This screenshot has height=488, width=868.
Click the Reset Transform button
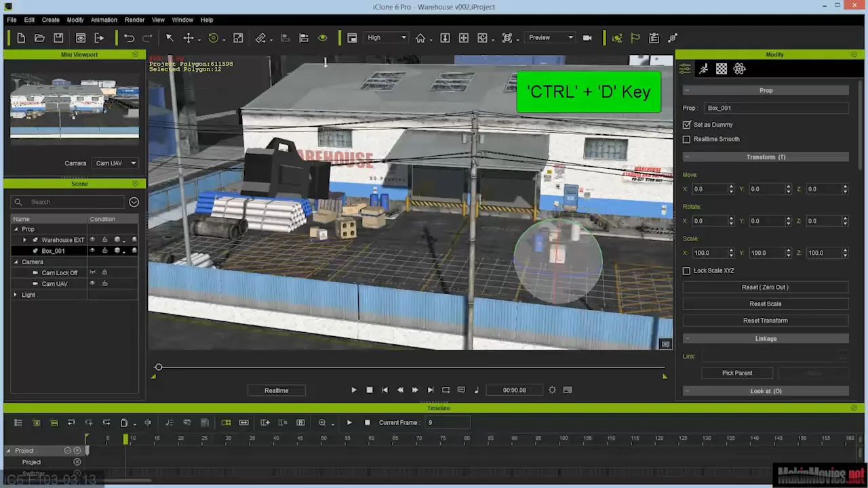[765, 321]
